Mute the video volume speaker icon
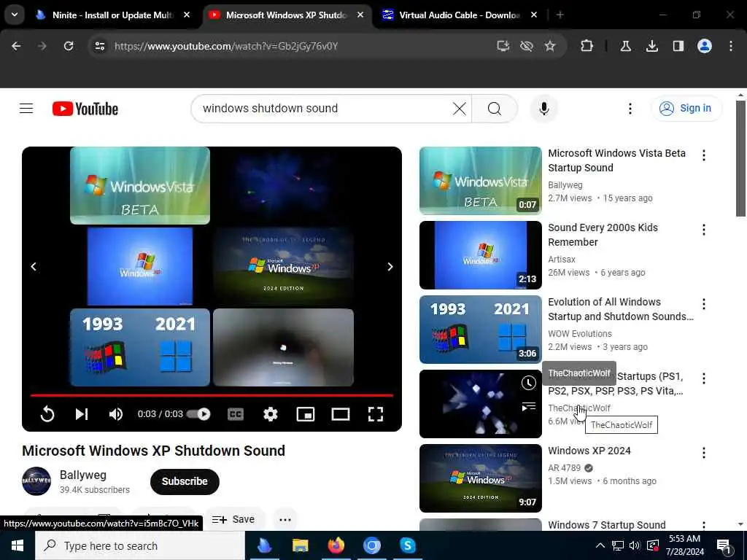This screenshot has height=560, width=747. tap(116, 414)
